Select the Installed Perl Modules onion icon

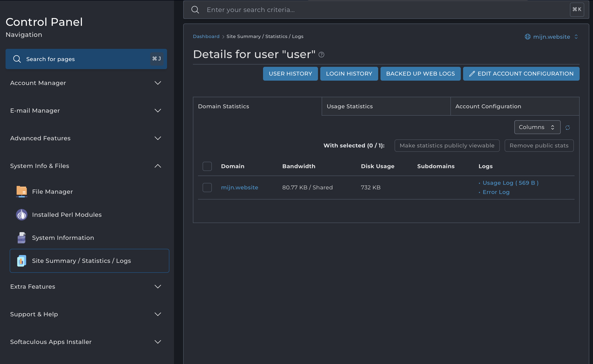pyautogui.click(x=21, y=214)
